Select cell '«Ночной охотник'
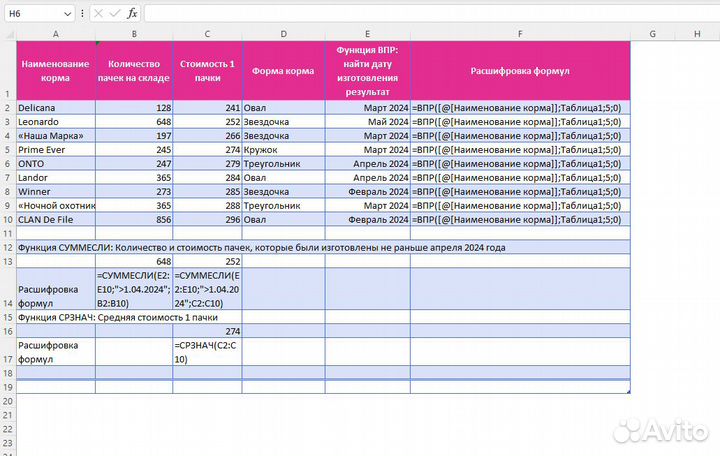Screen dimensions: 720x456 56,206
